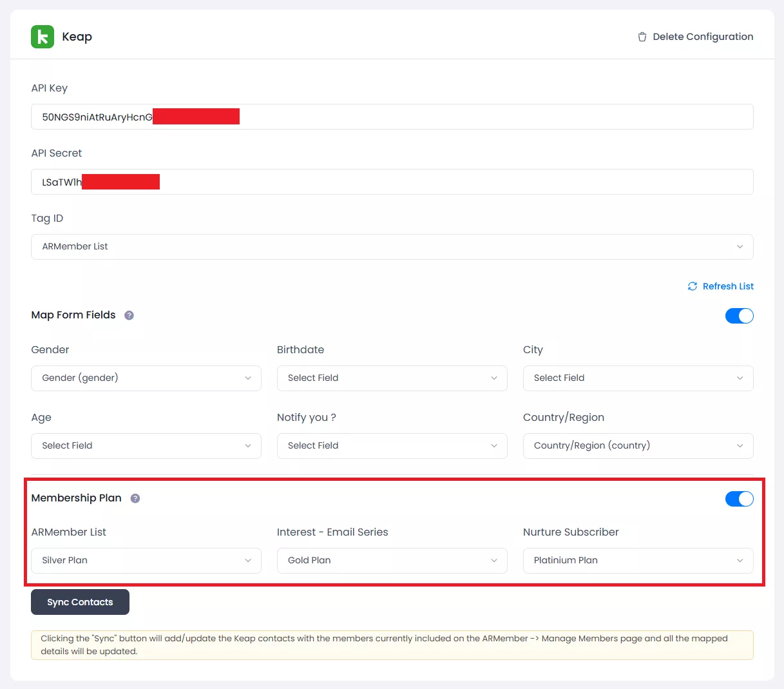This screenshot has height=689, width=784.
Task: Choose a field for Age dropdown
Action: point(146,446)
